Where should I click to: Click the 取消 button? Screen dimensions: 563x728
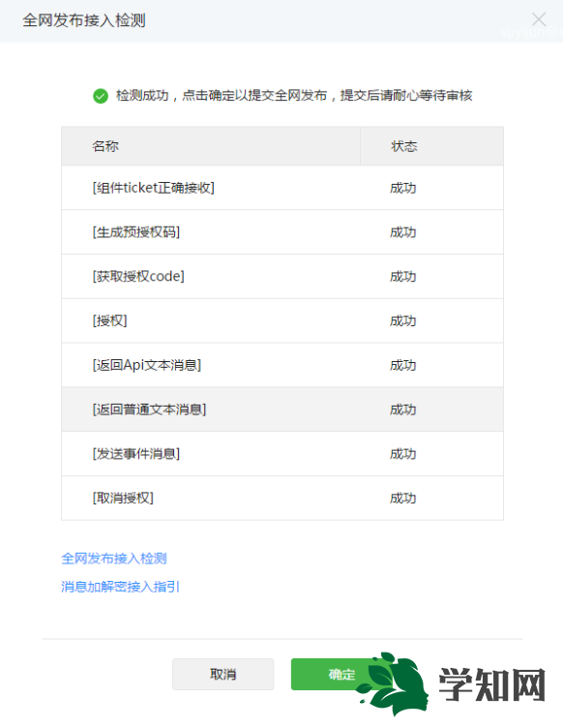[x=223, y=674]
